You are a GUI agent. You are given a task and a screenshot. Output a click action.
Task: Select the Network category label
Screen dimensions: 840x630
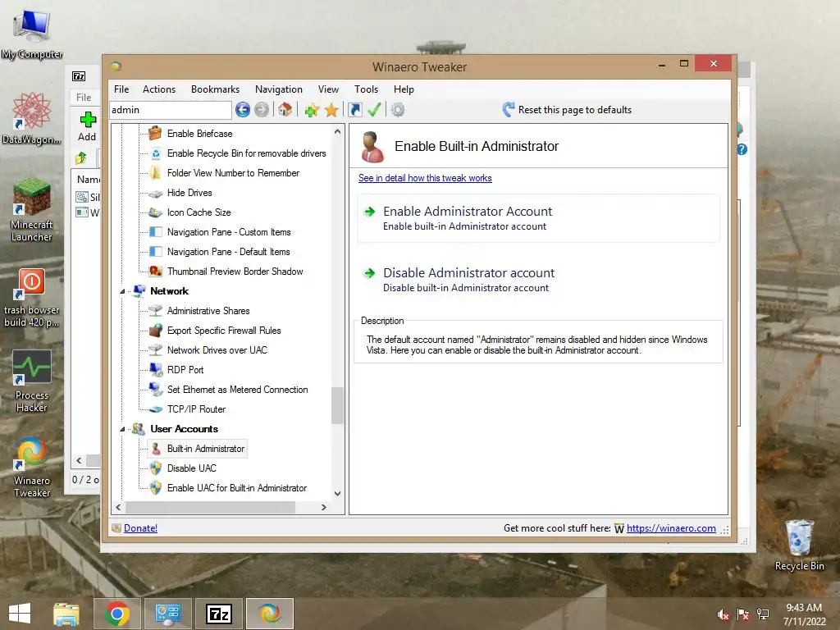(169, 291)
